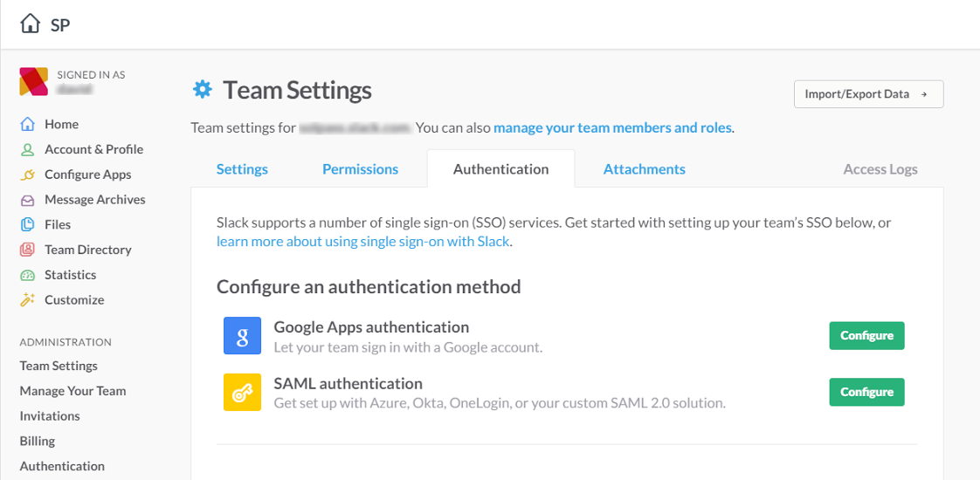
Task: Click the Customize magic wand icon
Action: (x=27, y=300)
